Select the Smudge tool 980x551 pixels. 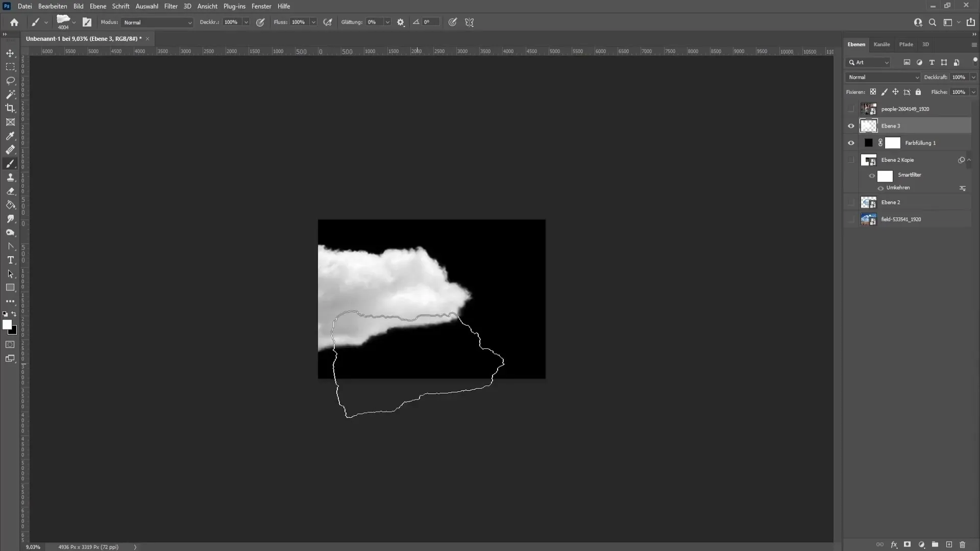10,219
